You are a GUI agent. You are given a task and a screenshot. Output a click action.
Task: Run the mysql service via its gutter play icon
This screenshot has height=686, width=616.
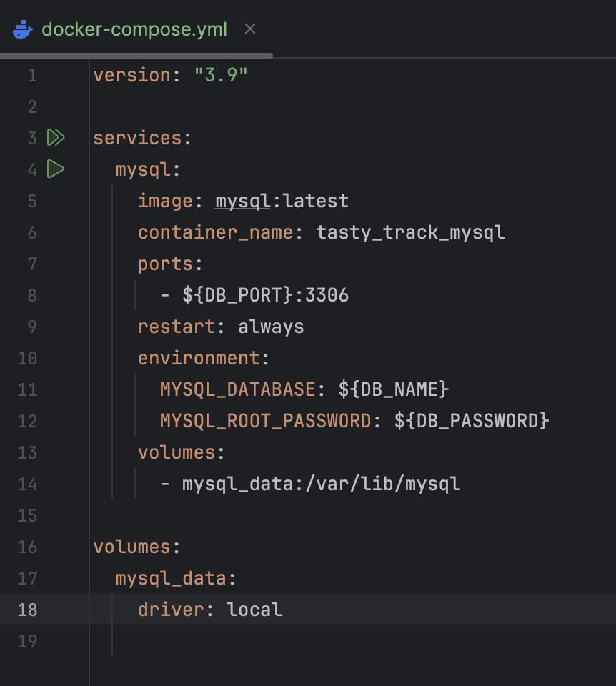point(56,169)
